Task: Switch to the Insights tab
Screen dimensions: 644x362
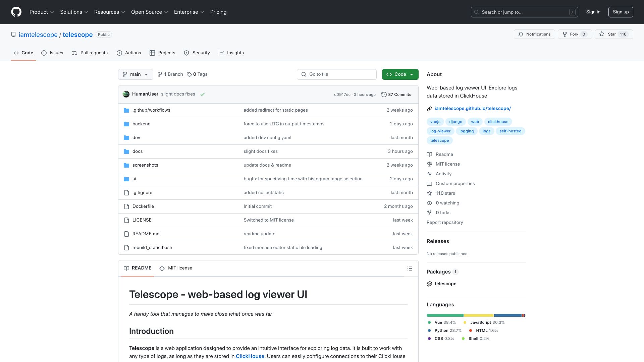Action: pyautogui.click(x=231, y=53)
